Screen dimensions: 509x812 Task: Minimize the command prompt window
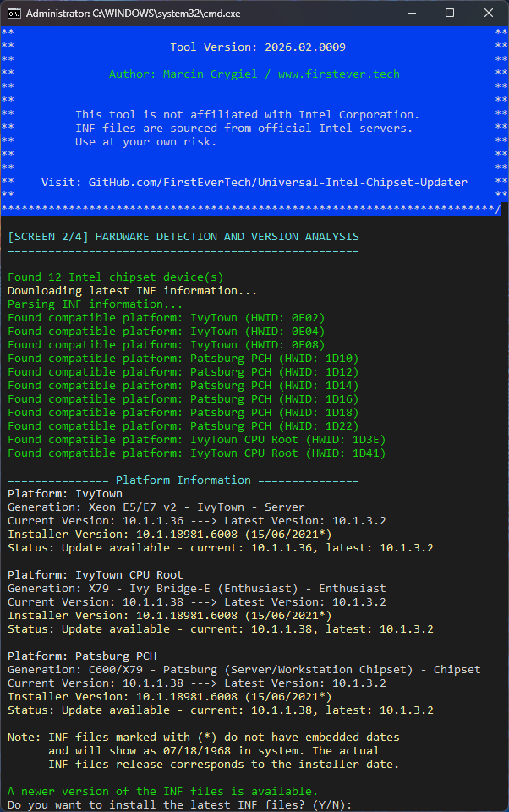point(411,14)
